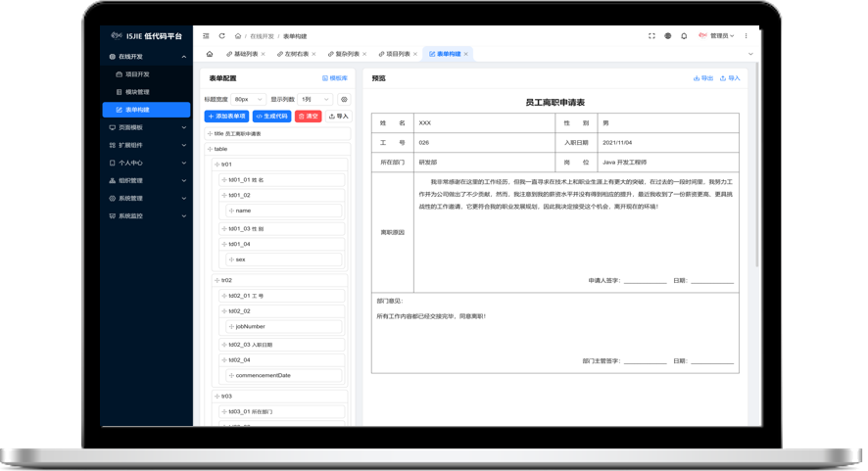The height and width of the screenshot is (471, 868).
Task: Click 导入 in the preview panel header
Action: [730, 78]
